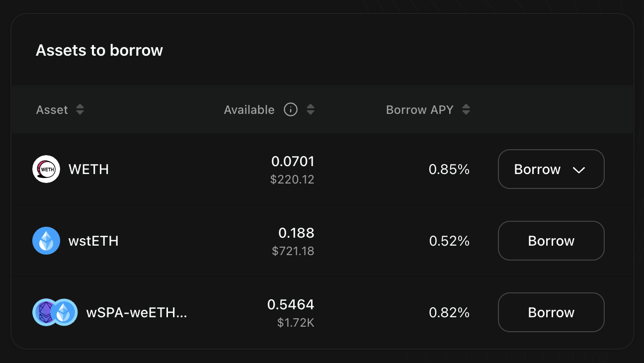Click the Asset column header label
Image resolution: width=644 pixels, height=363 pixels.
tap(52, 110)
